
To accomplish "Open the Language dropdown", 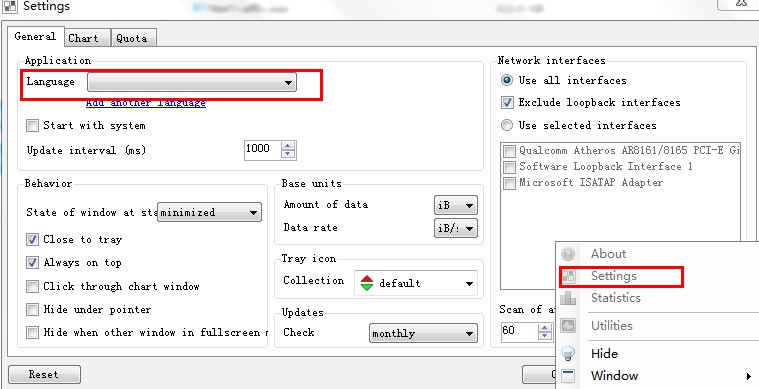I will (192, 82).
